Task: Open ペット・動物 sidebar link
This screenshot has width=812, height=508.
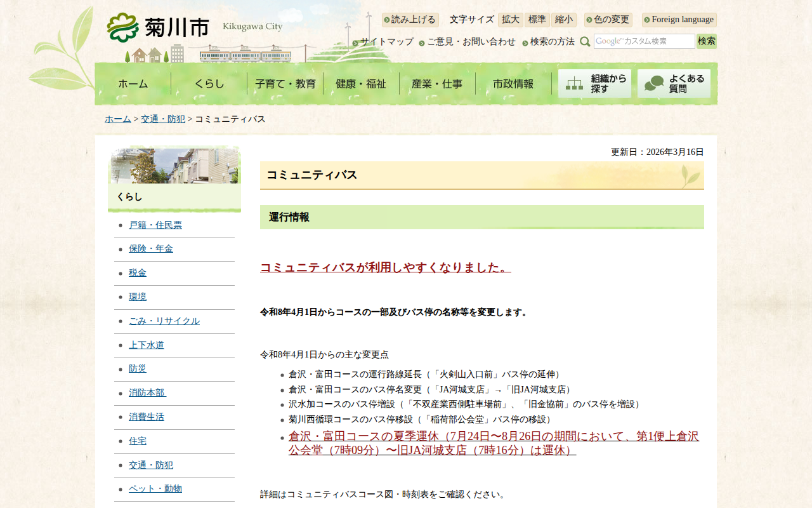Action: point(155,489)
